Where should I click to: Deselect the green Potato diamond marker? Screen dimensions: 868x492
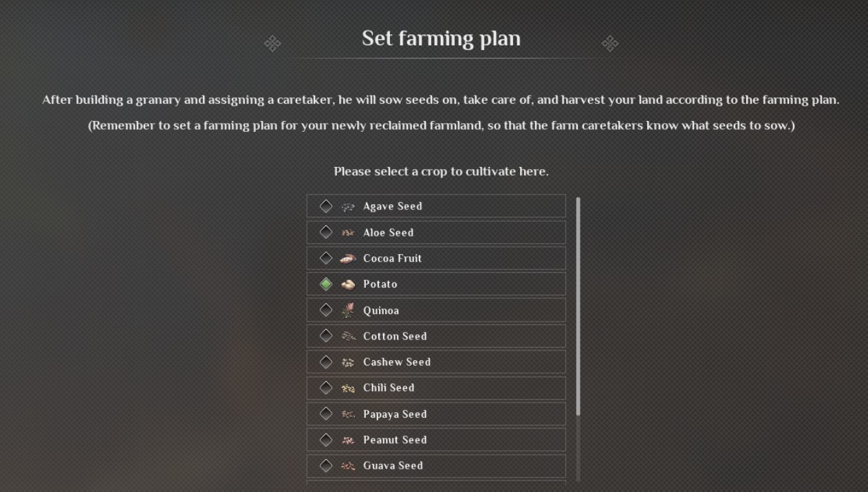(x=326, y=284)
